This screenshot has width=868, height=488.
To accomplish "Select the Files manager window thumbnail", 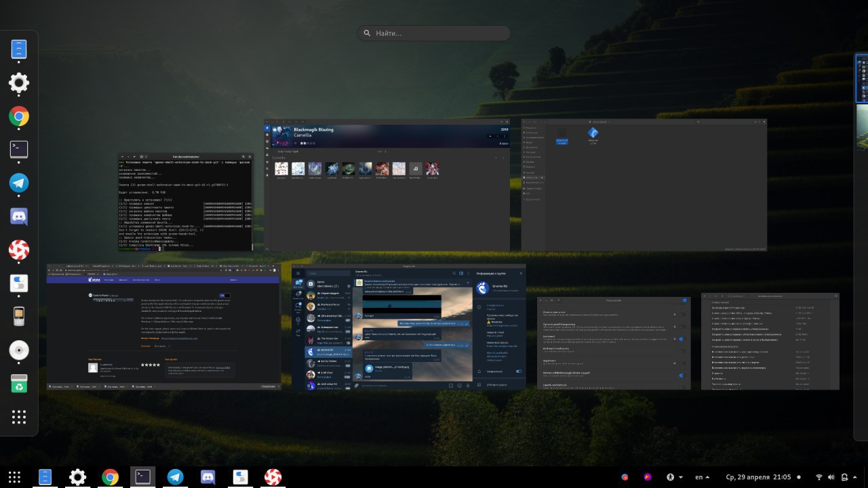I will 644,185.
